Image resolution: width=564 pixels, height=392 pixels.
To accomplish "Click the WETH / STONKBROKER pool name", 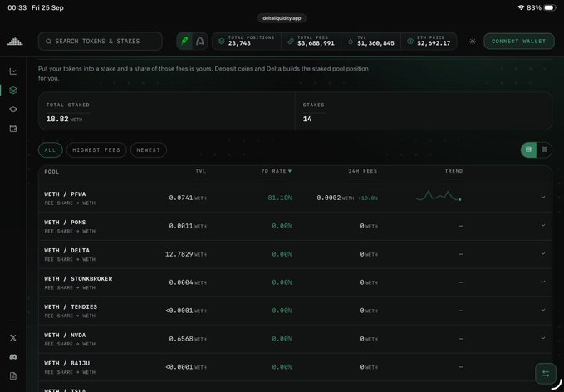I will [x=78, y=279].
